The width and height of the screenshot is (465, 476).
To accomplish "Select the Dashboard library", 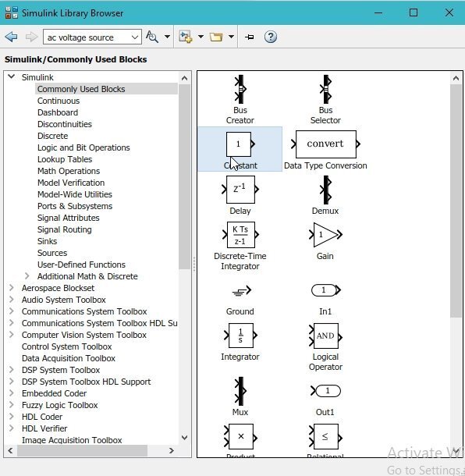I will 58,112.
